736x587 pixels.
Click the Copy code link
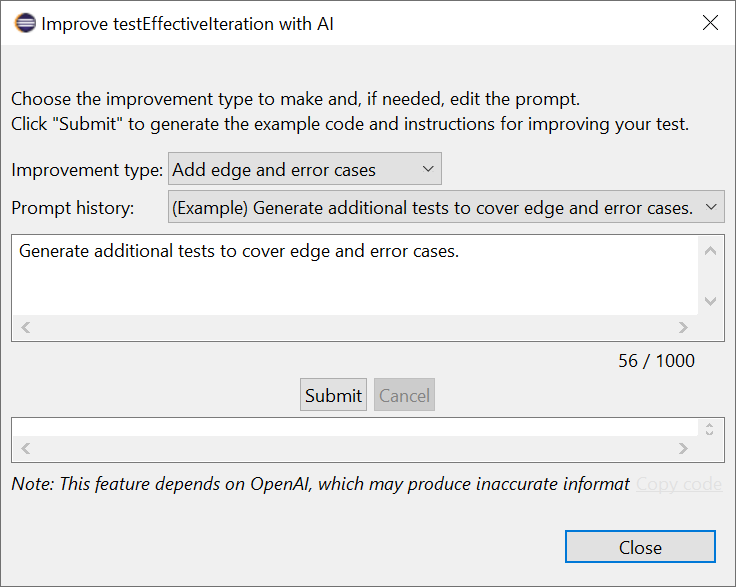679,484
